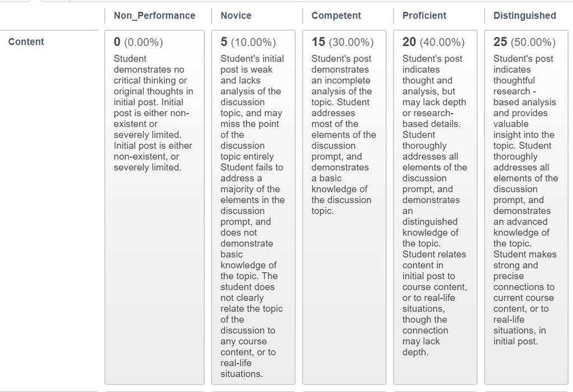
Task: Click the Distinguished column header
Action: pyautogui.click(x=525, y=16)
